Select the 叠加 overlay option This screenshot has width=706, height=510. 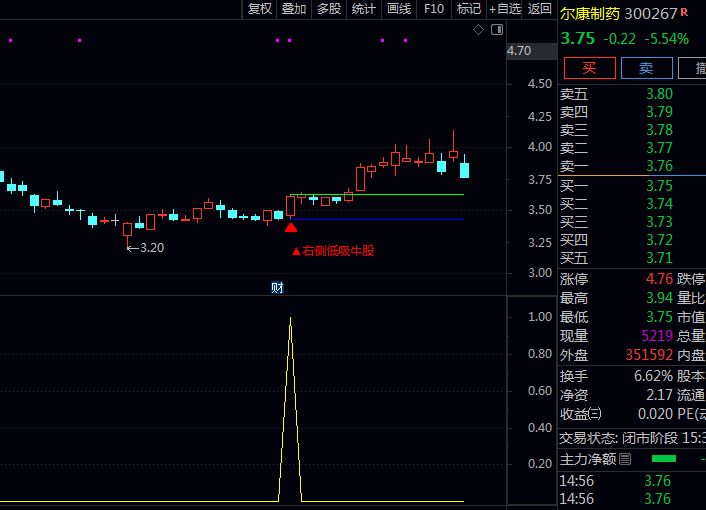pos(294,9)
